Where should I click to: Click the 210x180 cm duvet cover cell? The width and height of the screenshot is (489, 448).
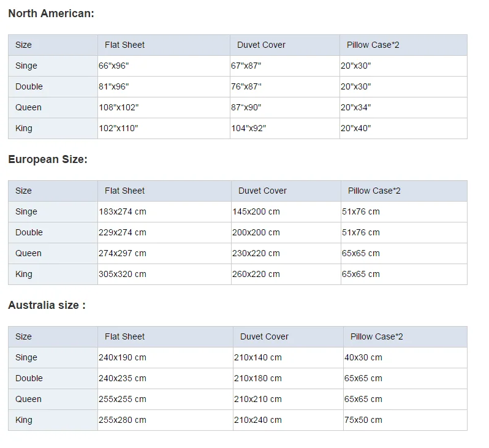pos(258,378)
